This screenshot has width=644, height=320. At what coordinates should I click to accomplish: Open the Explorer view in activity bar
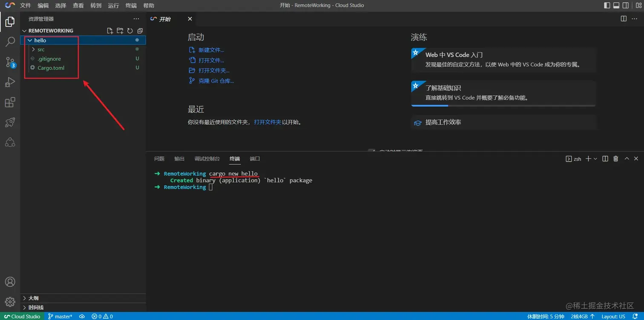point(10,21)
